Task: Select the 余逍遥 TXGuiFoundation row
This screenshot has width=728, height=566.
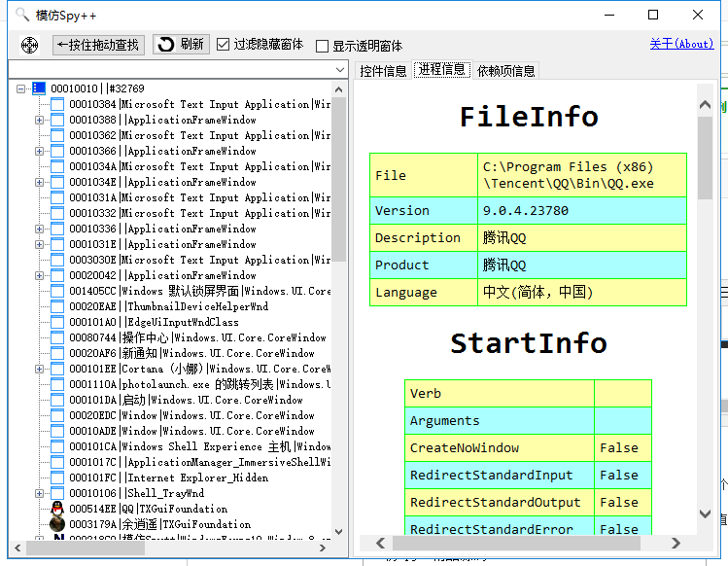Action: [160, 524]
